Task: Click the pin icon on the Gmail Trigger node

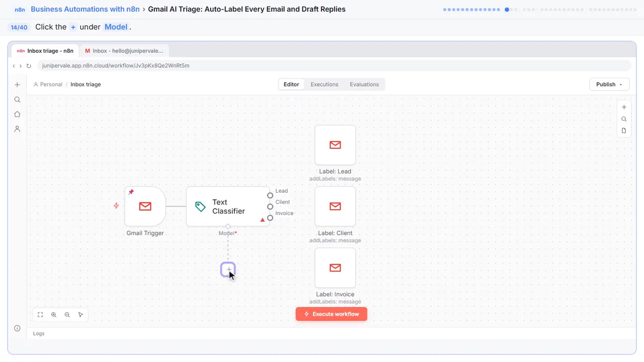Action: click(131, 192)
